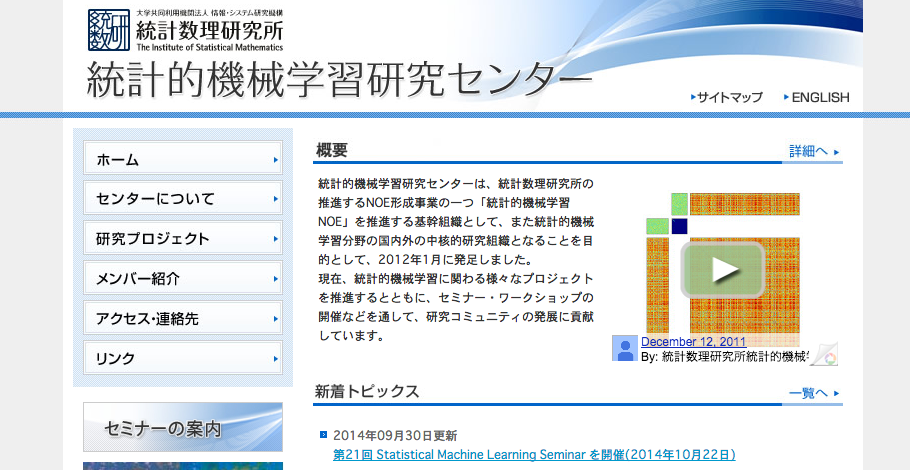Click the arrow after 一覧へ
This screenshot has height=470, width=910.
836,393
